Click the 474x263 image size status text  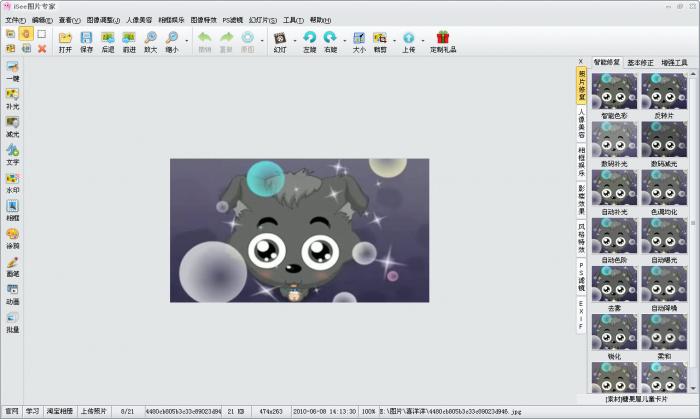(271, 411)
